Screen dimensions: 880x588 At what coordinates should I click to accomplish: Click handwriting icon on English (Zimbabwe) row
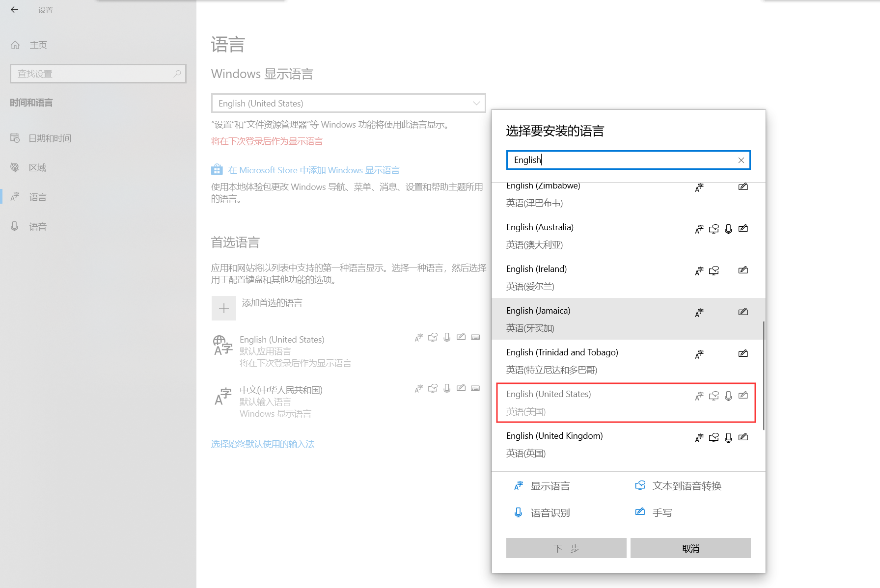tap(743, 187)
